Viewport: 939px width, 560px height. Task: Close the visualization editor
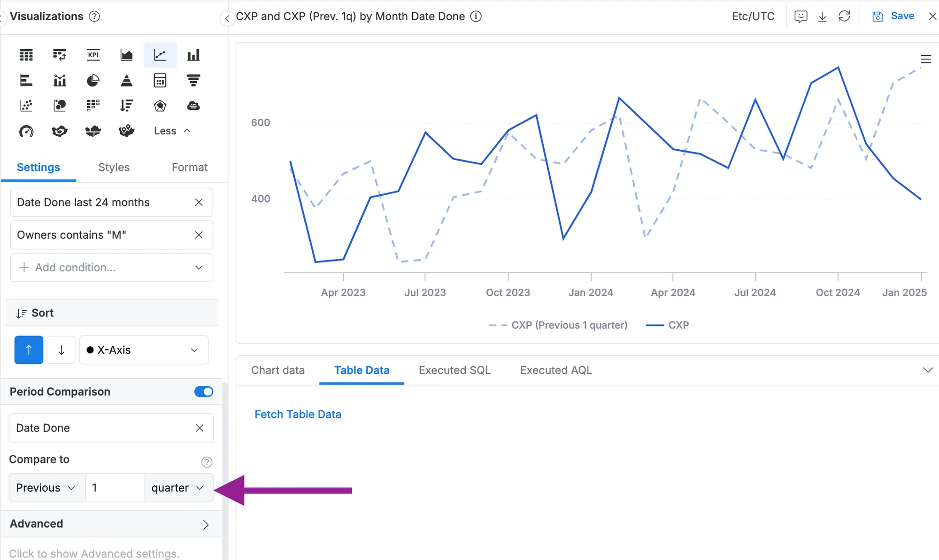932,16
